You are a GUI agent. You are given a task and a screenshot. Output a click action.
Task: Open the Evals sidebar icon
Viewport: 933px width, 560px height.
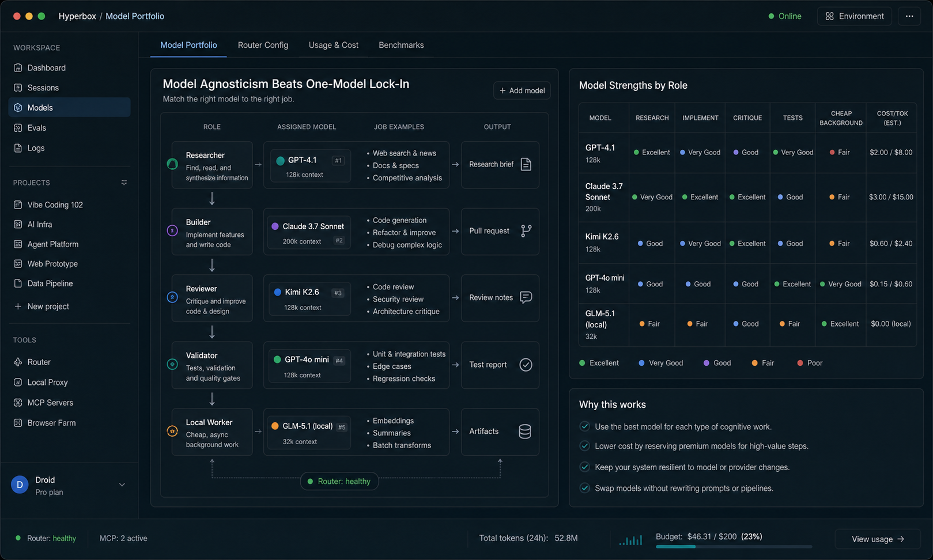click(18, 128)
